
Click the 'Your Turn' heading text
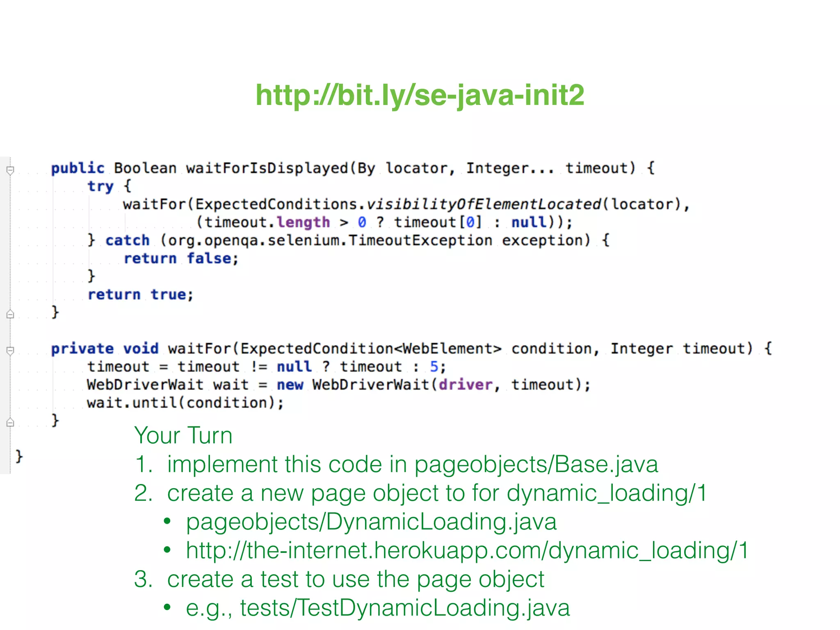point(183,435)
